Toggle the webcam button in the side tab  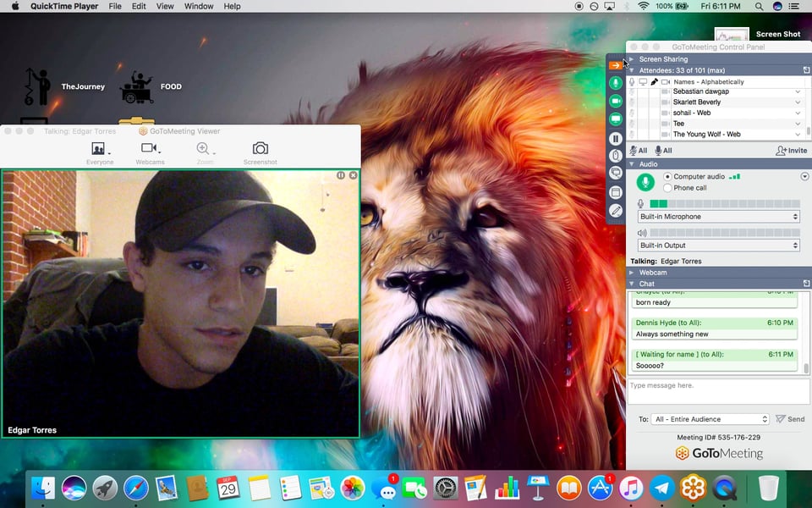tap(615, 101)
